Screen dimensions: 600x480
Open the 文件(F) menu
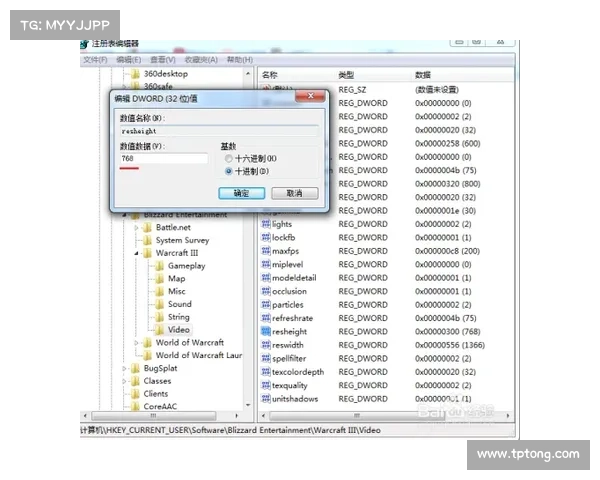click(95, 60)
